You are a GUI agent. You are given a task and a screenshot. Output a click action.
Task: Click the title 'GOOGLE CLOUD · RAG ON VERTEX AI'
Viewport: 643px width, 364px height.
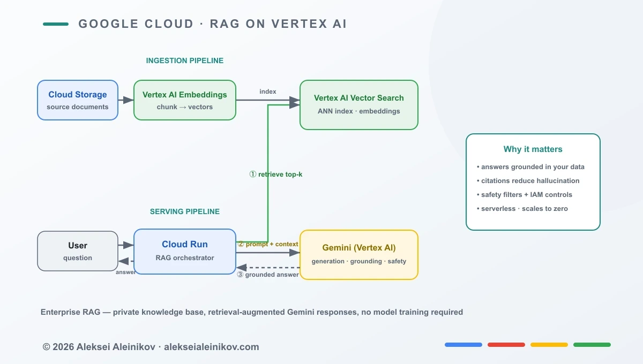point(213,24)
